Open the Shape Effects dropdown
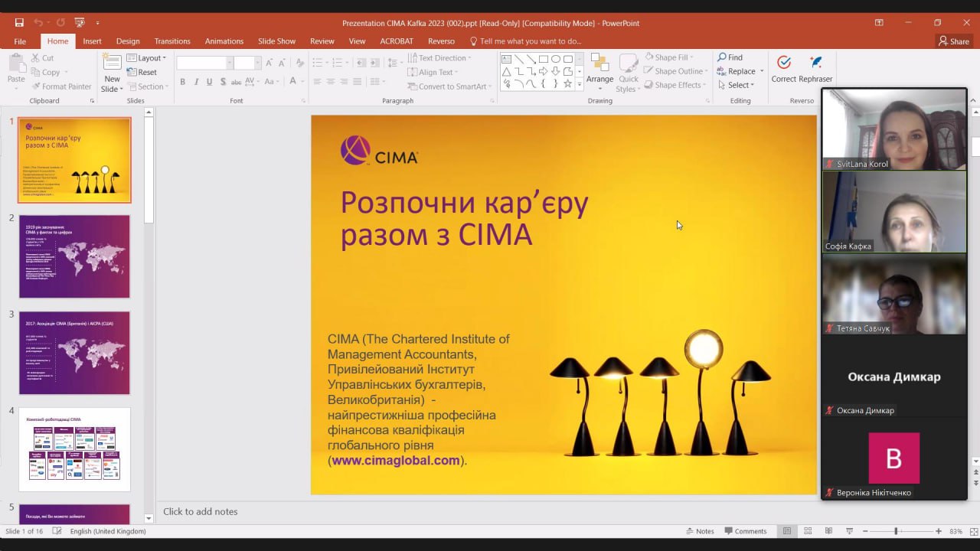Screen dimensions: 980x551 (x=675, y=85)
